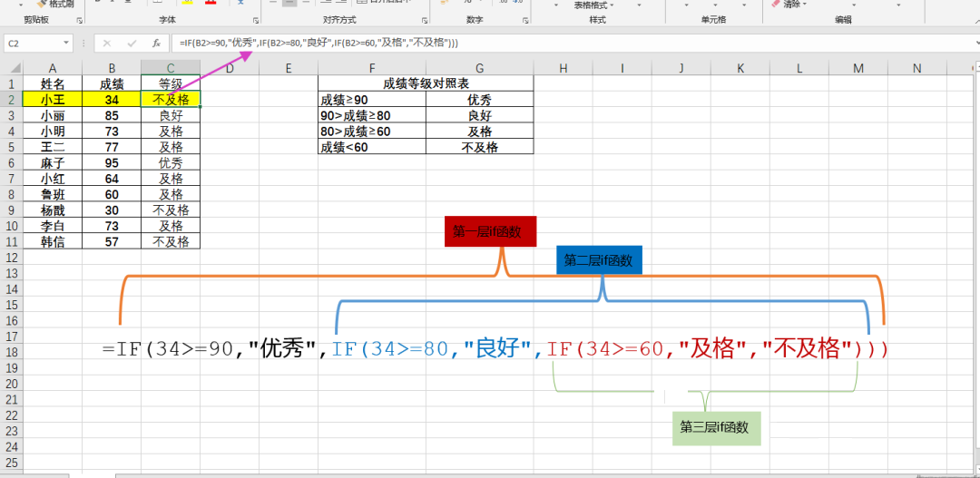Click the 姓名 header cell
The height and width of the screenshot is (478, 980).
point(53,83)
